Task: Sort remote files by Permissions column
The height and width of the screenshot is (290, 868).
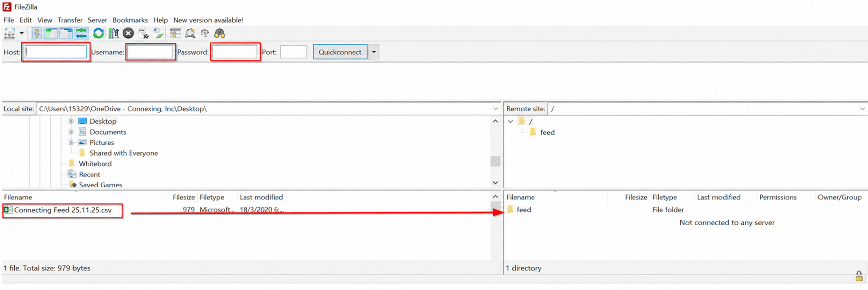Action: pyautogui.click(x=778, y=197)
